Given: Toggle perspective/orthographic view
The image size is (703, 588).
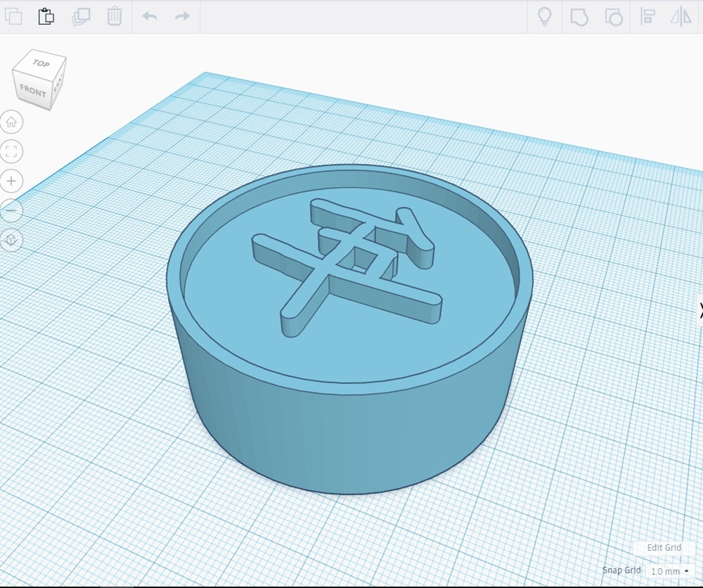Looking at the screenshot, I should click(11, 240).
